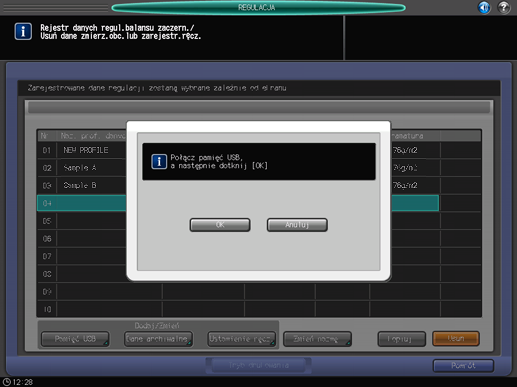This screenshot has width=517, height=387.
Task: Click the orange Usuń button
Action: pos(456,339)
